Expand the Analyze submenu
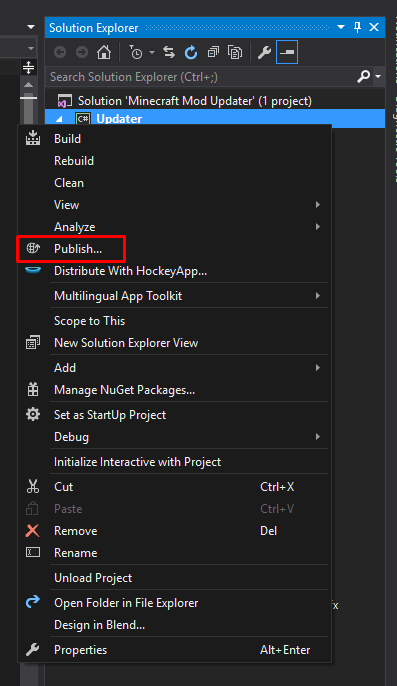 175,227
